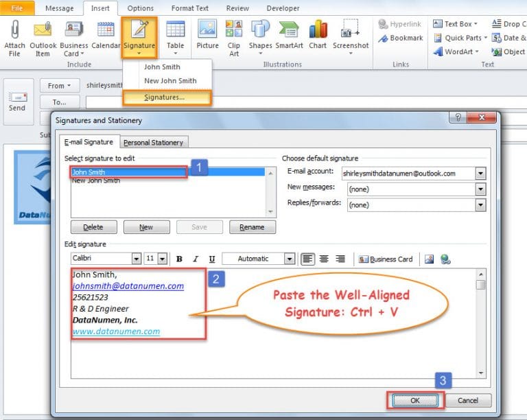Choose John Smith from Signature menu
This screenshot has height=420, width=527.
click(163, 67)
